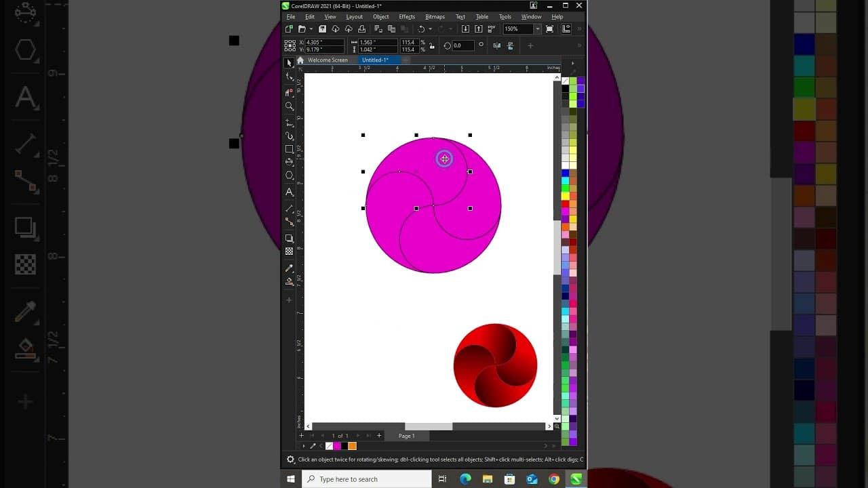
Task: Select the Parallel Dimension tool
Action: (x=290, y=209)
